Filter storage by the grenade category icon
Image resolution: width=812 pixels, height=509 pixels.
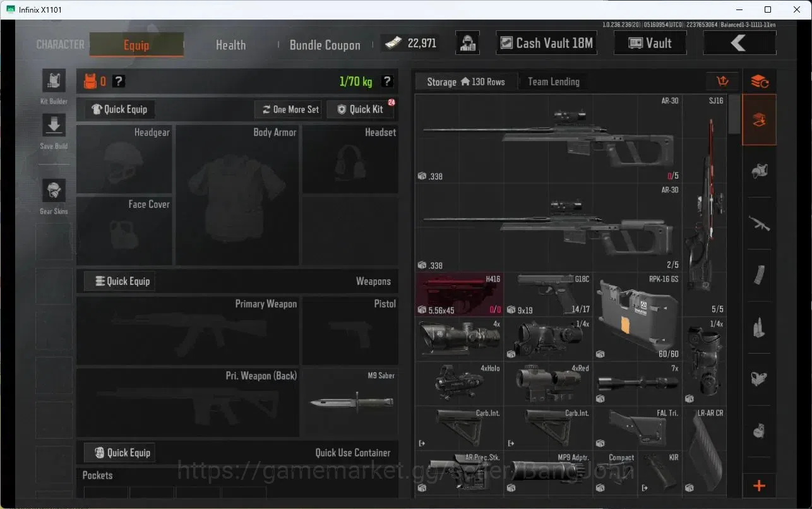pos(759,431)
